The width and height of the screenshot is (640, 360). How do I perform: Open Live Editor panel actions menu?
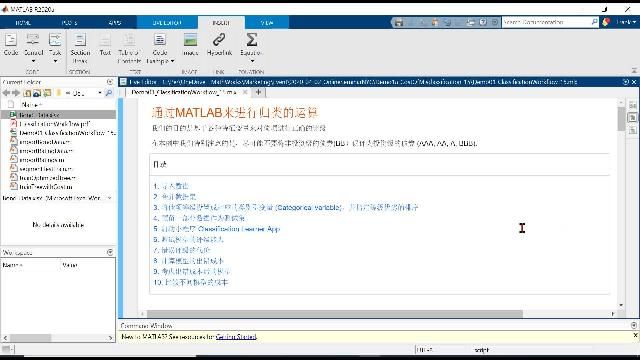pos(626,82)
